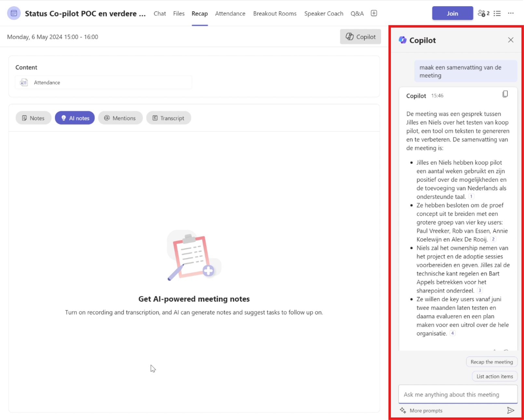Click the meeting title Status Co-pilot POC

(x=85, y=14)
